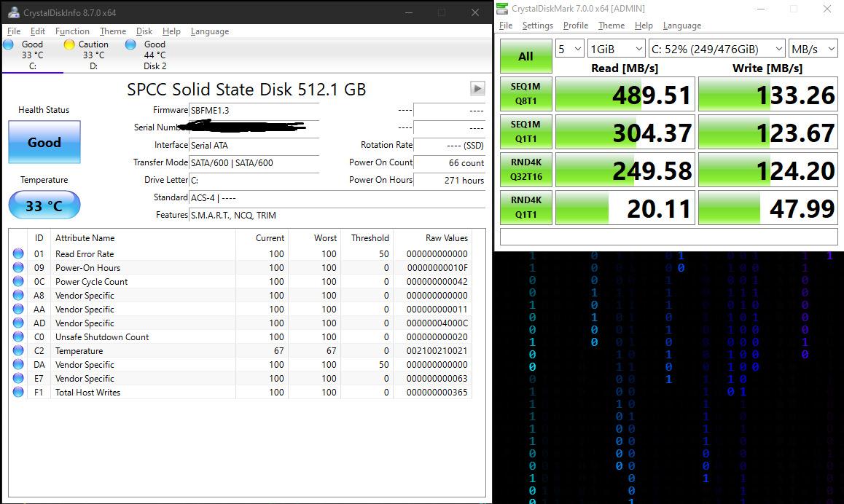
Task: Click the Standard field showing ACS-4
Action: pyautogui.click(x=337, y=197)
